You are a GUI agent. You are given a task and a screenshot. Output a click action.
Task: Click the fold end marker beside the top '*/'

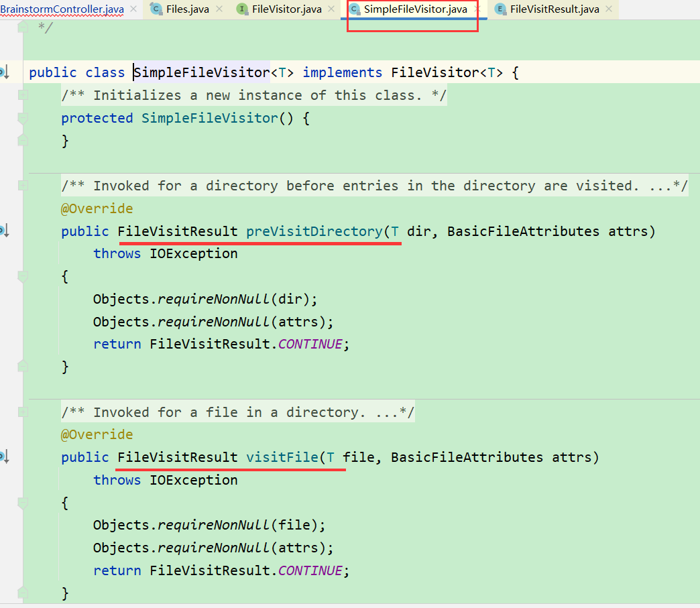pos(23,27)
